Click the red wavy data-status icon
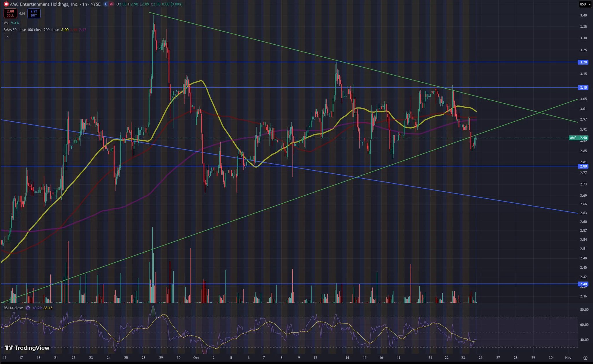This screenshot has width=593, height=364. point(111,4)
